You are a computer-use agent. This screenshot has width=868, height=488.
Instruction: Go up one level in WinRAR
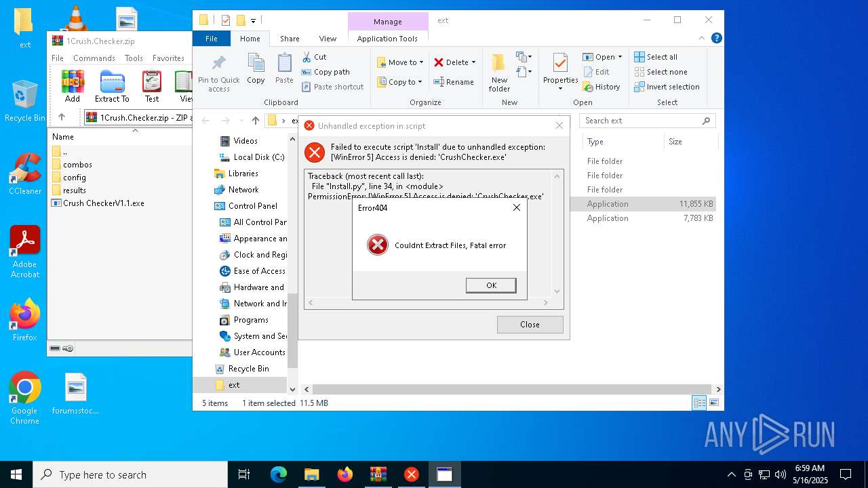point(62,117)
